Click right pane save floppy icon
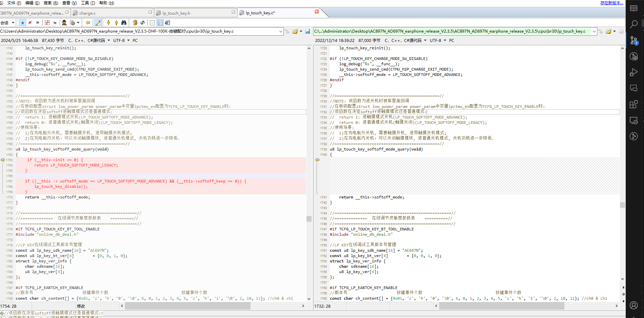Image resolution: width=644 pixels, height=318 pixels. [x=621, y=31]
